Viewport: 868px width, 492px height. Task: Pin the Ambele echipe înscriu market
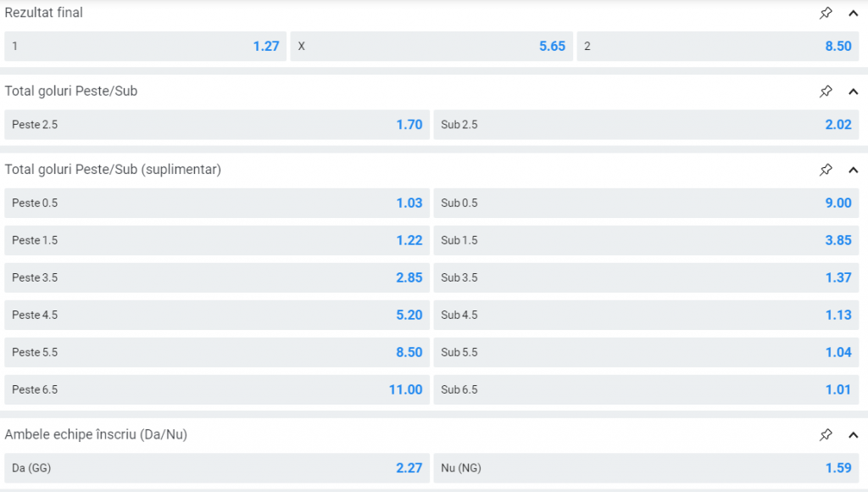826,434
